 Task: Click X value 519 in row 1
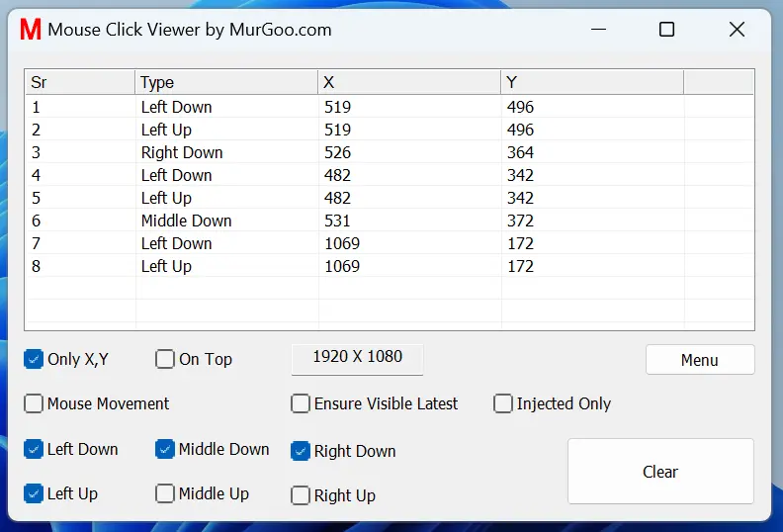coord(337,107)
